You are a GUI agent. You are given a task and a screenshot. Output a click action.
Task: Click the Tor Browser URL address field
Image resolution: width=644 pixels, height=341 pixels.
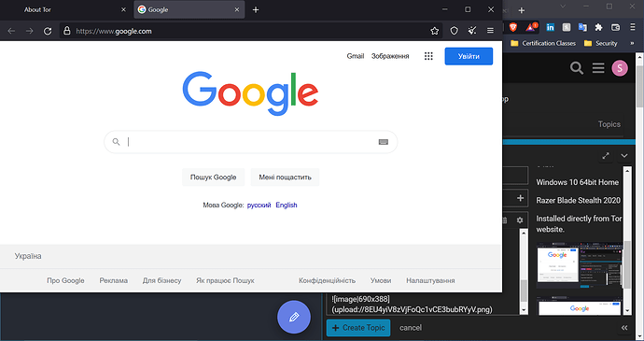point(250,31)
